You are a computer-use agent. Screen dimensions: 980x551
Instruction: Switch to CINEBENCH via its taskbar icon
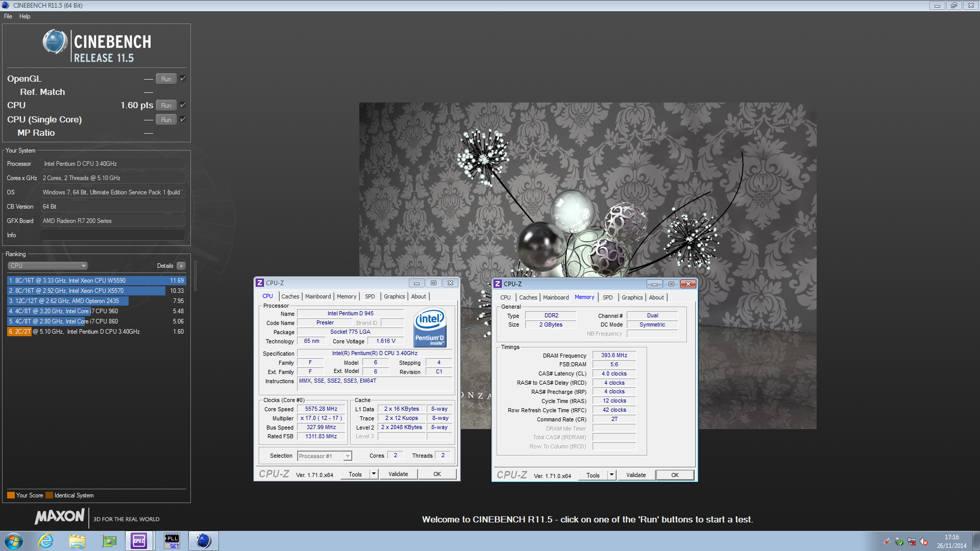click(x=204, y=541)
